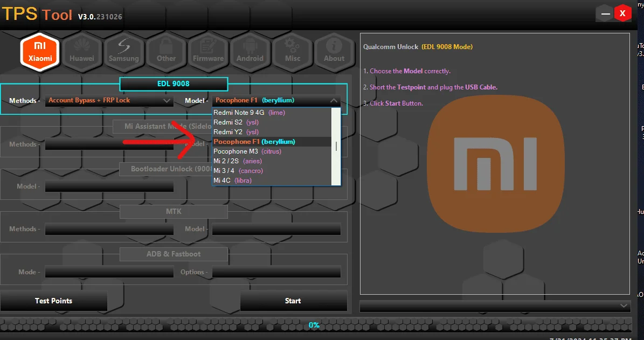Click the Test Points button
This screenshot has width=644, height=340.
53,301
